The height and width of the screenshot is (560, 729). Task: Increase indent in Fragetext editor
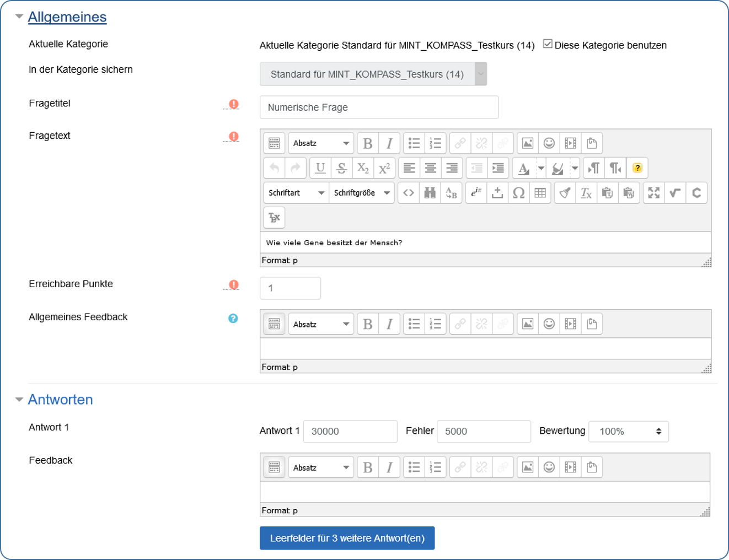point(498,168)
